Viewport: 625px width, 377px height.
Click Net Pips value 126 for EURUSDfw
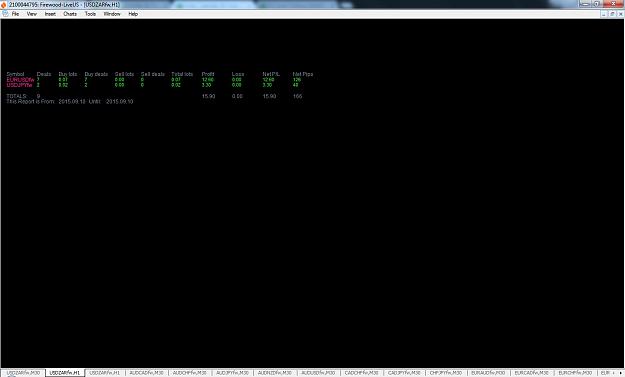pyautogui.click(x=297, y=80)
